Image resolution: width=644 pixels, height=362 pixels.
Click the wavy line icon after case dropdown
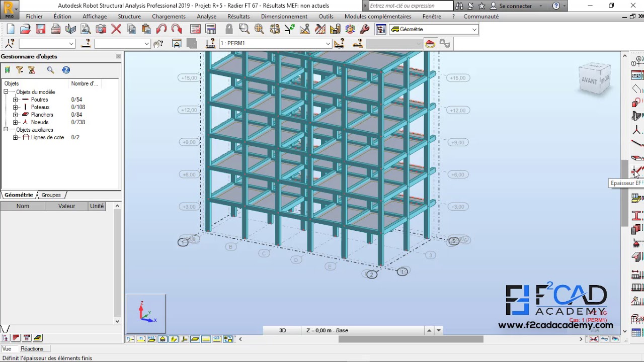click(x=445, y=44)
